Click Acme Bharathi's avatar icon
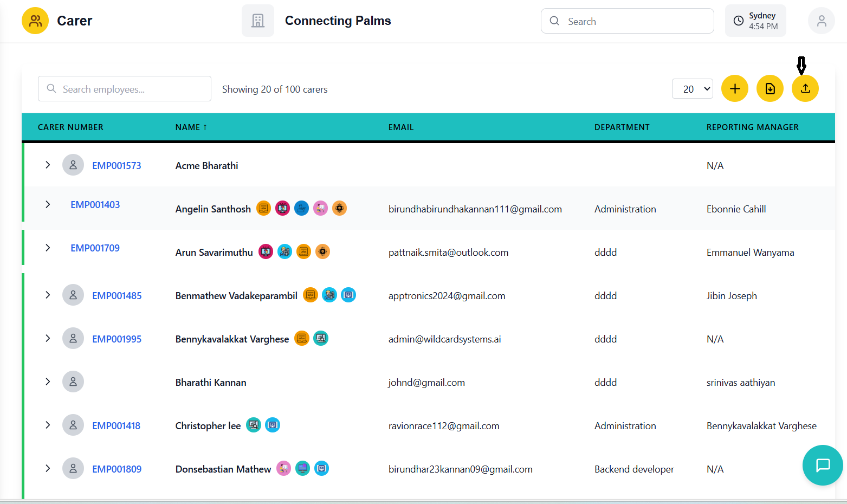The width and height of the screenshot is (847, 504). pyautogui.click(x=73, y=165)
